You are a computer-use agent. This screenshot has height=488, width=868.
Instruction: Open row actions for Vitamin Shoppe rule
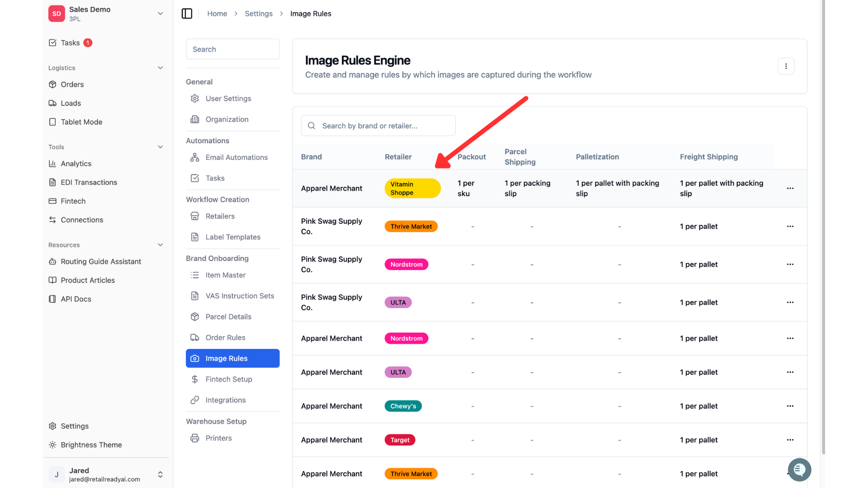790,188
